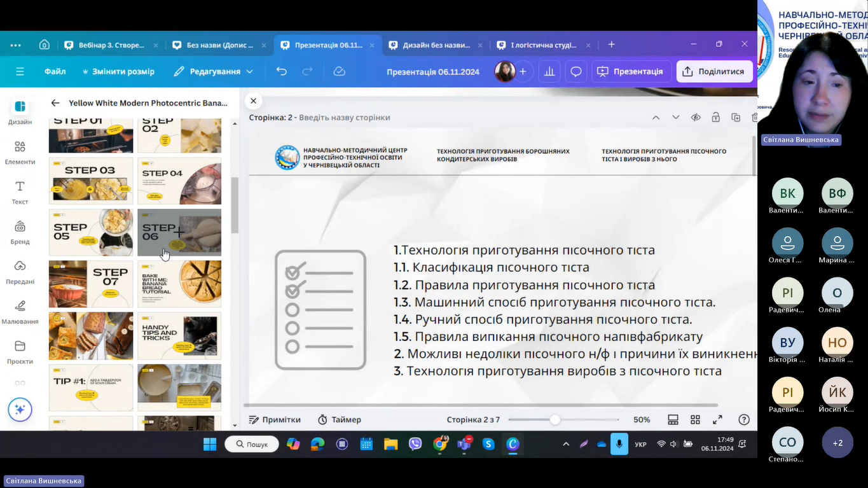The width and height of the screenshot is (868, 488).
Task: Open the Файл menu
Action: pos(55,71)
